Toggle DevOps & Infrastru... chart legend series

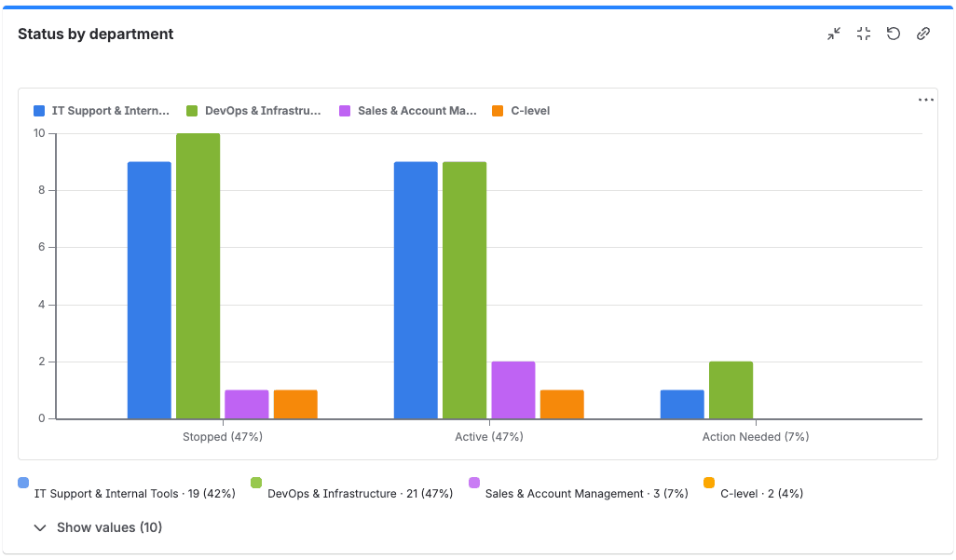coord(253,111)
